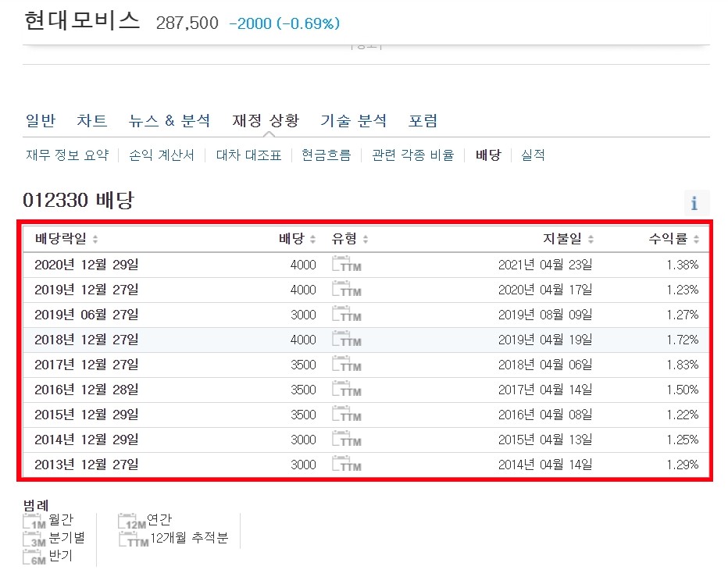Click payment date 2016년 04월 08일
This screenshot has width=728, height=584.
pyautogui.click(x=545, y=415)
